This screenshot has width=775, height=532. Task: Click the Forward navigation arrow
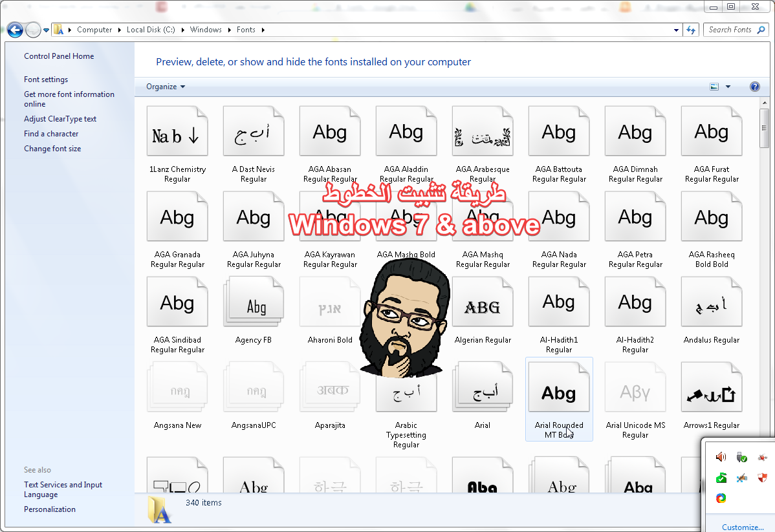(x=33, y=30)
